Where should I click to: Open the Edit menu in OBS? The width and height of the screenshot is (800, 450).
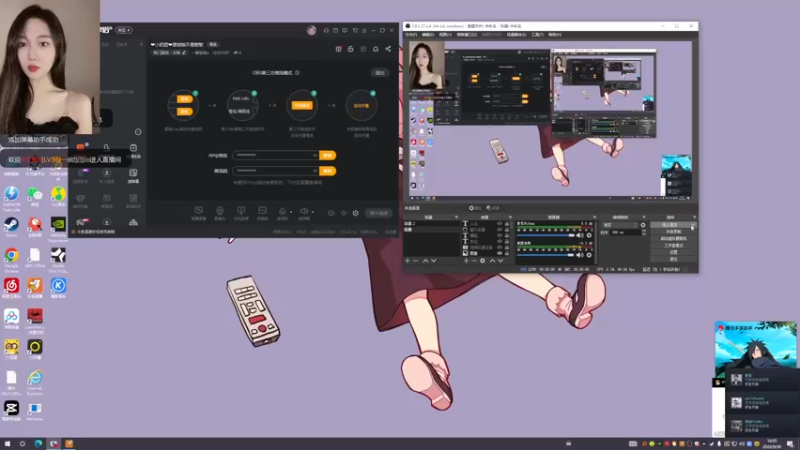pyautogui.click(x=428, y=35)
